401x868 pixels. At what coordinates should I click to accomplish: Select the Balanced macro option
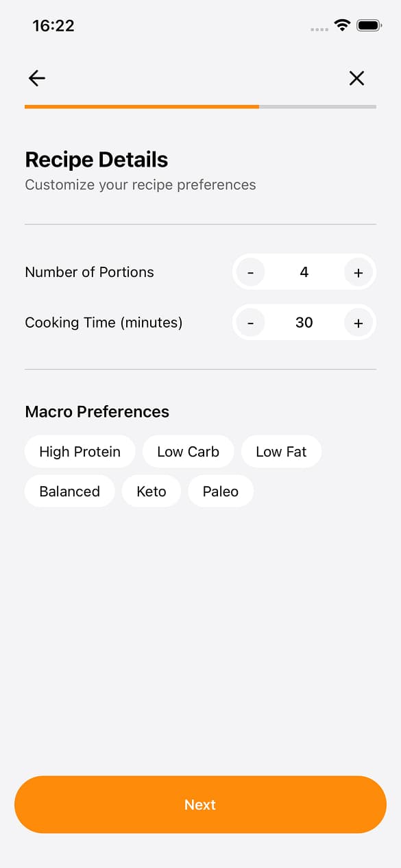click(69, 491)
